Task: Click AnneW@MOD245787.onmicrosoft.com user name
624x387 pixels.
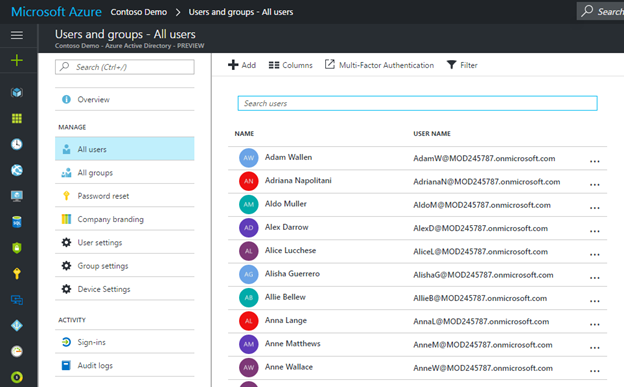Action: point(483,368)
